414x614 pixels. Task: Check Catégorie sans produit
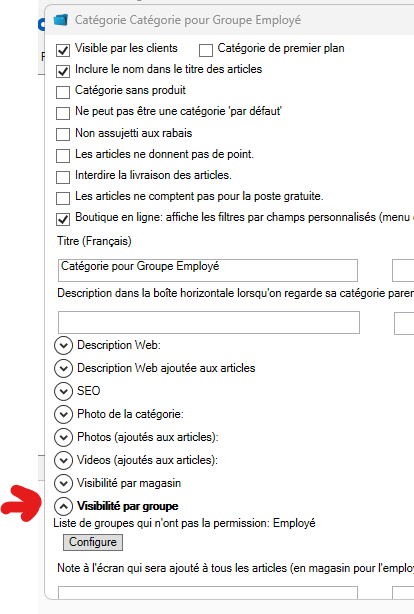(x=63, y=92)
